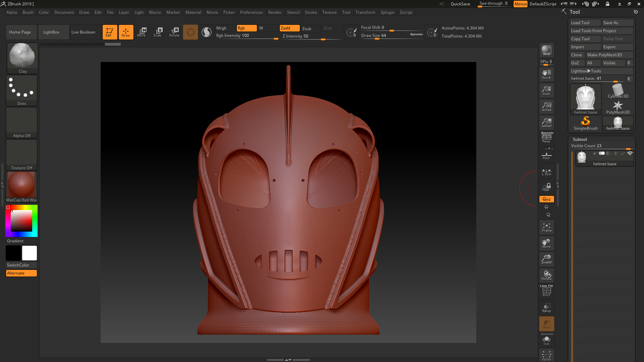Enable Zsub mode

[x=311, y=28]
